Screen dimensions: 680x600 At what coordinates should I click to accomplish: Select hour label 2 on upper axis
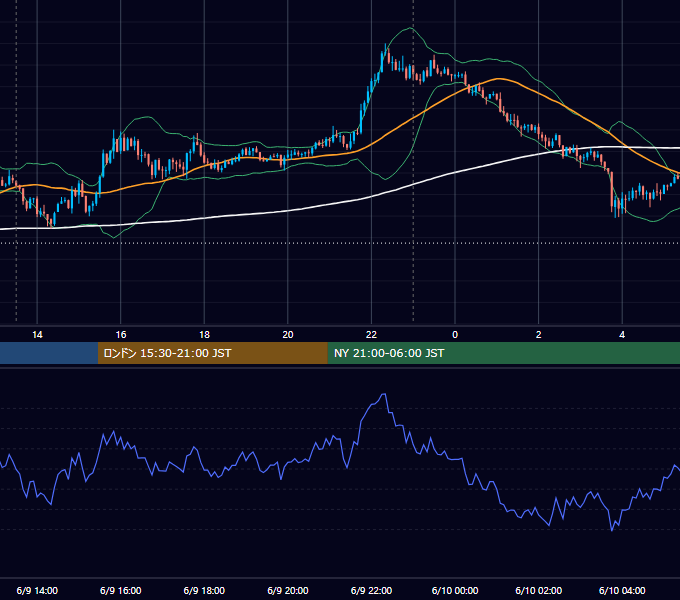coord(539,335)
